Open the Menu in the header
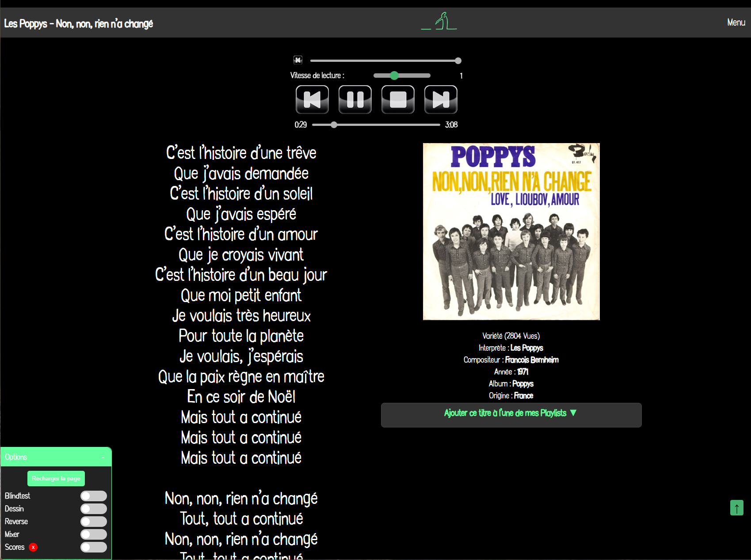This screenshot has height=560, width=751. [736, 22]
